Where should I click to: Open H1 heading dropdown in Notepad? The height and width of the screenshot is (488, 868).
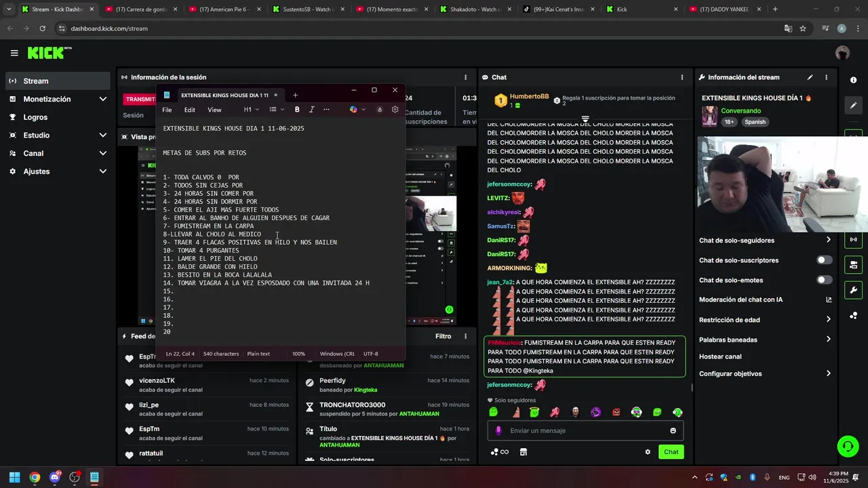point(252,109)
